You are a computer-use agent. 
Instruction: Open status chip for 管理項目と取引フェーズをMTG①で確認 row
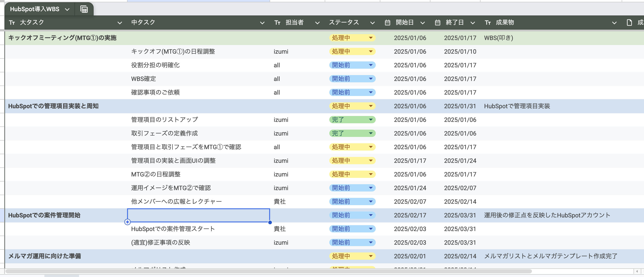pos(352,147)
